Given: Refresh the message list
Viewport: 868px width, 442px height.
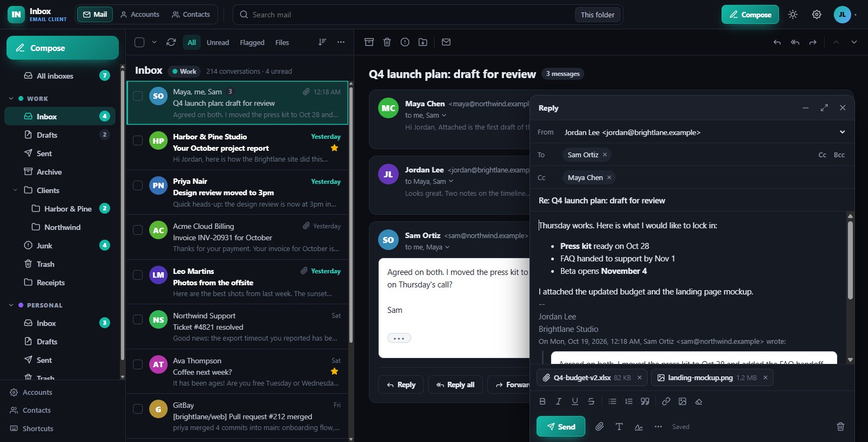Looking at the screenshot, I should pos(171,42).
